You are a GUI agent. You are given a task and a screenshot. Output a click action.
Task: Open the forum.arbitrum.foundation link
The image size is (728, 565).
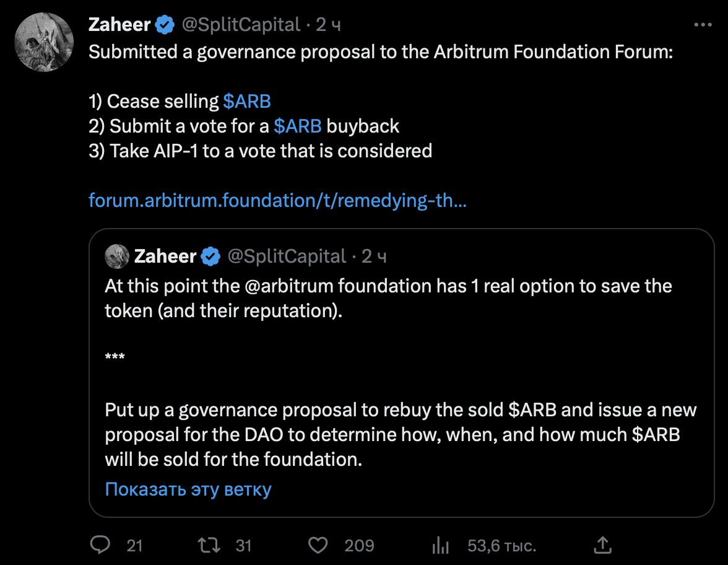[277, 201]
